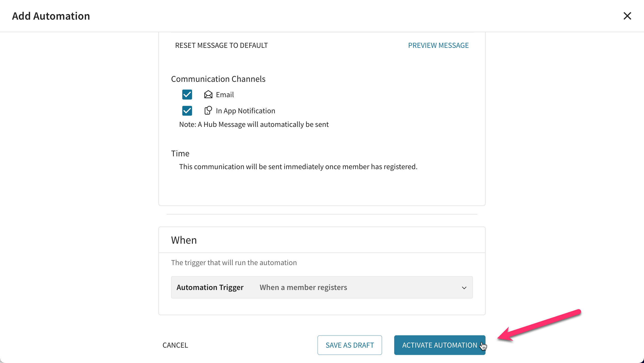Click the Email channel label
The height and width of the screenshot is (363, 644).
tap(225, 95)
